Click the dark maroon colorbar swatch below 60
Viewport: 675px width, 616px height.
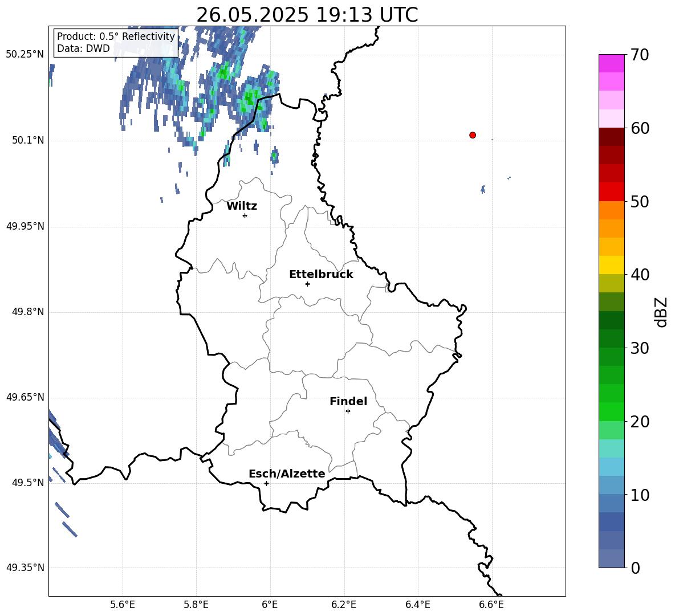[612, 137]
